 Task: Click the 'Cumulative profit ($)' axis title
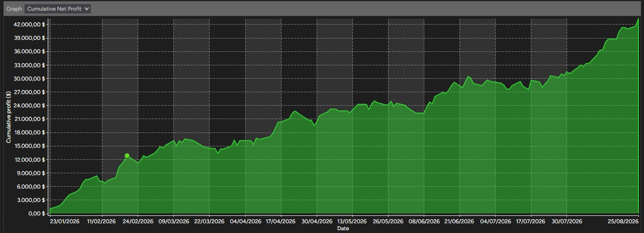tap(8, 117)
